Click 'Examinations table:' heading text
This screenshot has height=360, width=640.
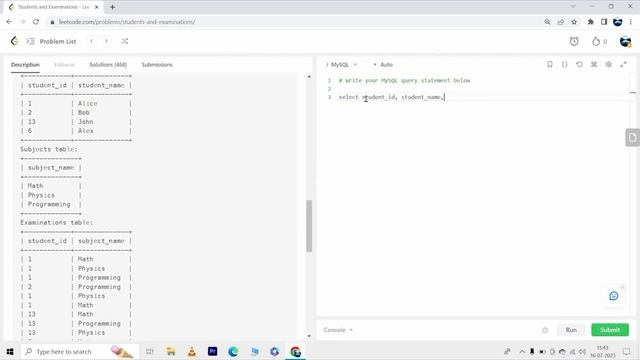point(56,222)
